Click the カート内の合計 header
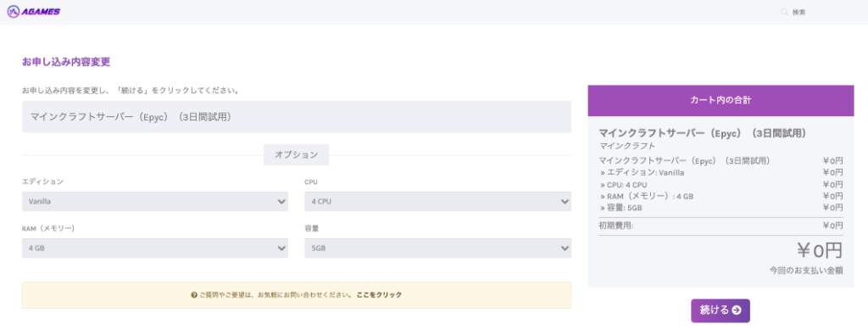The image size is (868, 335). 721,100
